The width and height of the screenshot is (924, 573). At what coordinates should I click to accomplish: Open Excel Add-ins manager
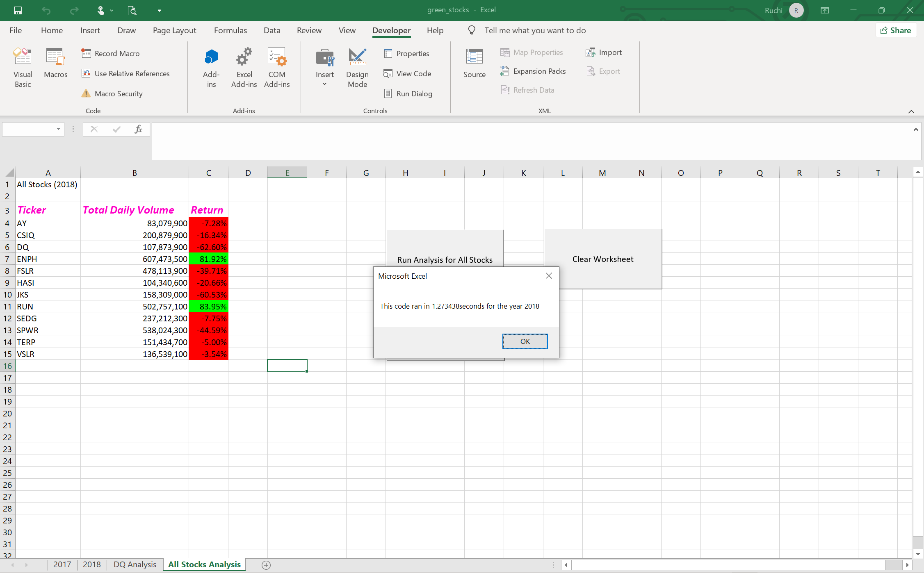coord(244,68)
